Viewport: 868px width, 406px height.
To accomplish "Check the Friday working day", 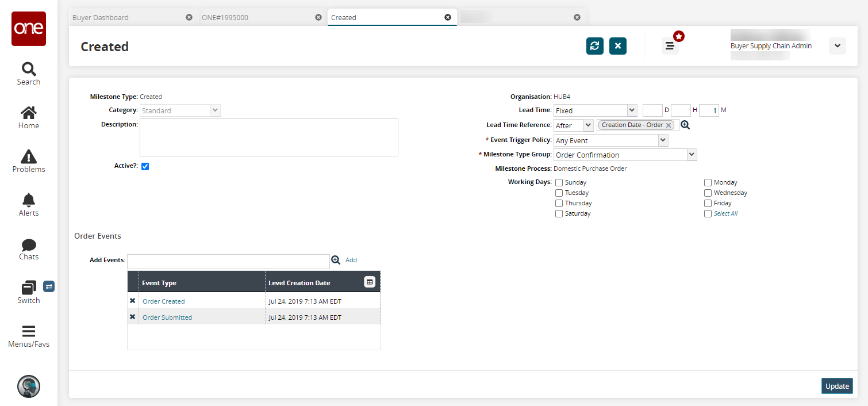I will click(708, 203).
